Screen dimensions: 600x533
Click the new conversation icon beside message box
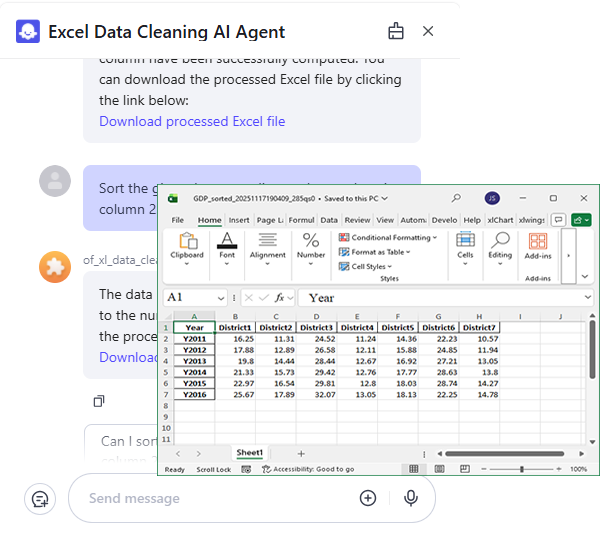pyautogui.click(x=40, y=499)
